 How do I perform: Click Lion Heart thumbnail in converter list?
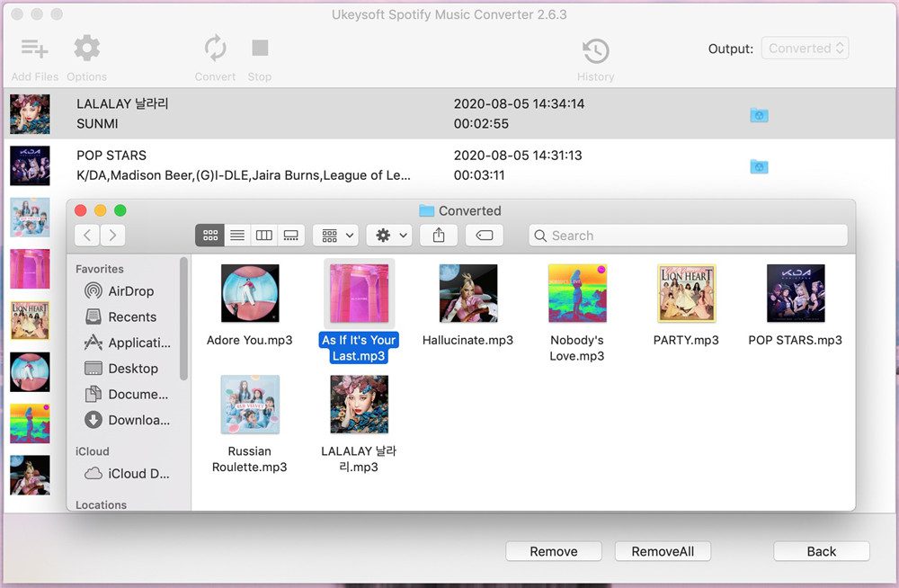click(30, 321)
